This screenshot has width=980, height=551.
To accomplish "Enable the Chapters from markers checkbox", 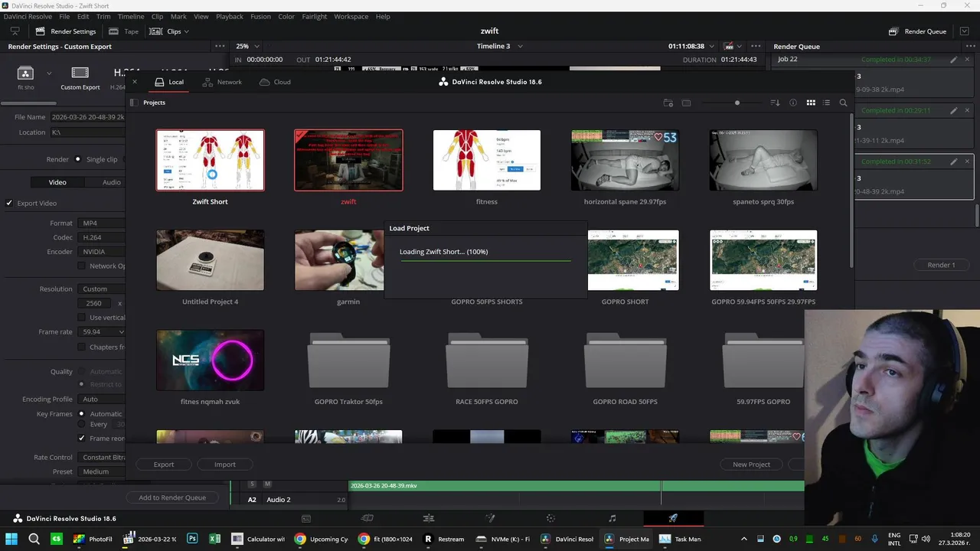I will [82, 347].
